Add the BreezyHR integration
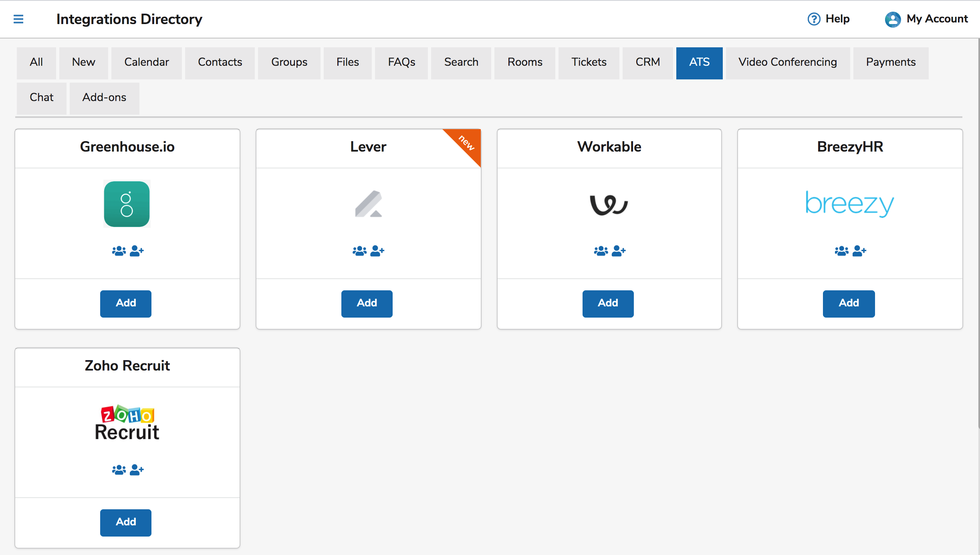This screenshot has height=555, width=980. click(849, 304)
